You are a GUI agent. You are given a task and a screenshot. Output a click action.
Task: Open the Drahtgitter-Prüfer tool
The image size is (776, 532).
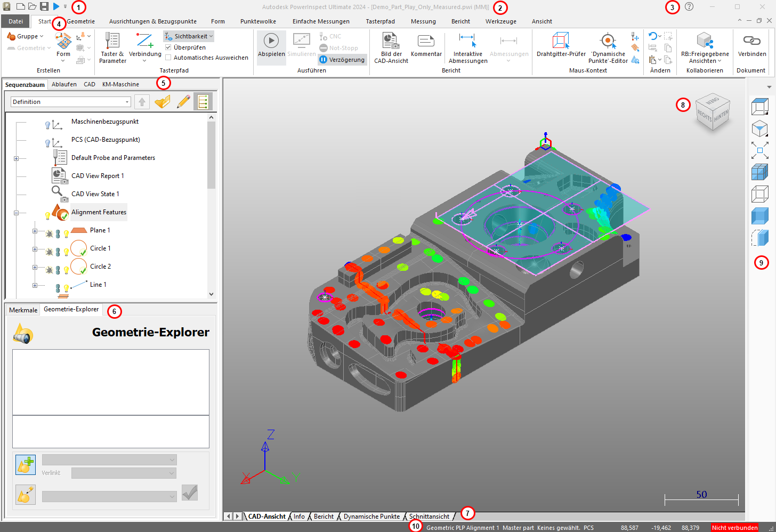click(x=561, y=45)
